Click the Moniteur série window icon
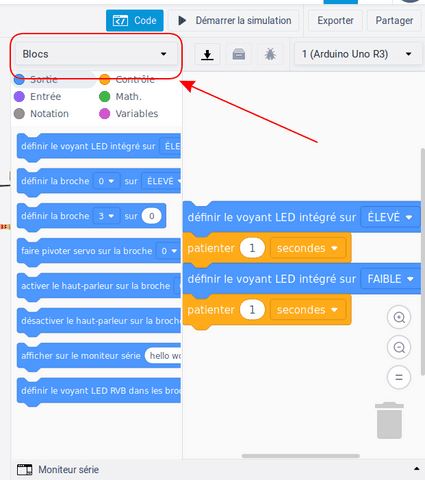 coord(25,470)
